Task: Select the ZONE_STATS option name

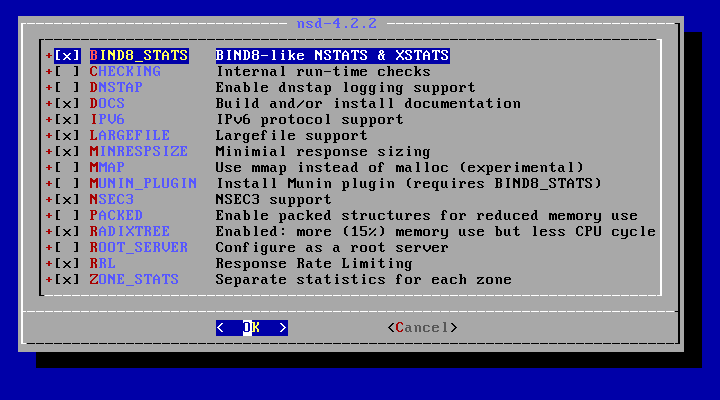Action: pos(135,280)
